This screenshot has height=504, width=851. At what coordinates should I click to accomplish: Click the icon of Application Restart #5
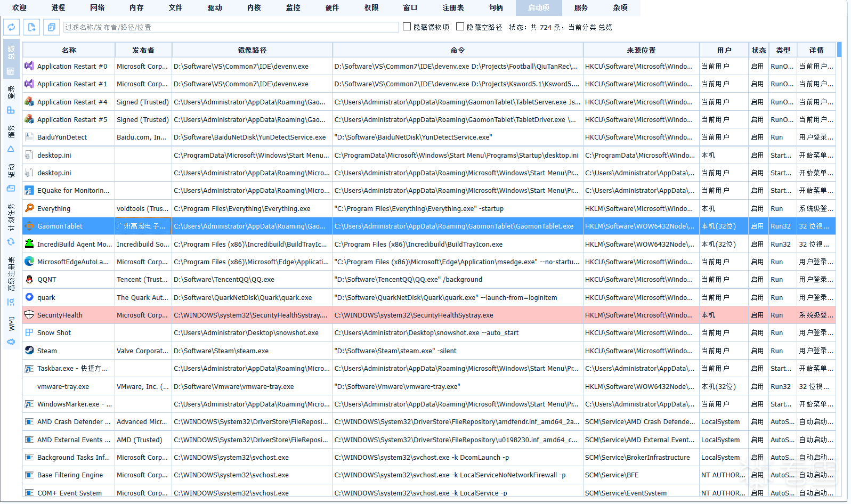(29, 119)
